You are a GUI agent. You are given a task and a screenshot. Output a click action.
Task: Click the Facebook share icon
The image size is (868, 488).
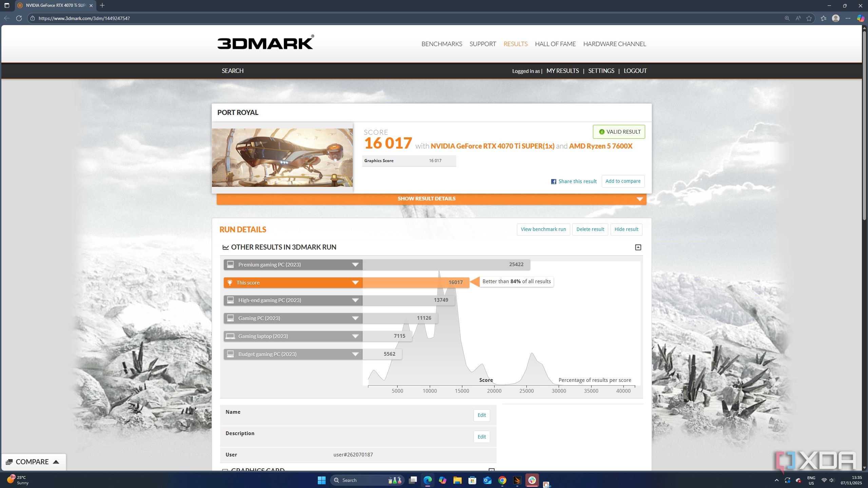pyautogui.click(x=553, y=181)
